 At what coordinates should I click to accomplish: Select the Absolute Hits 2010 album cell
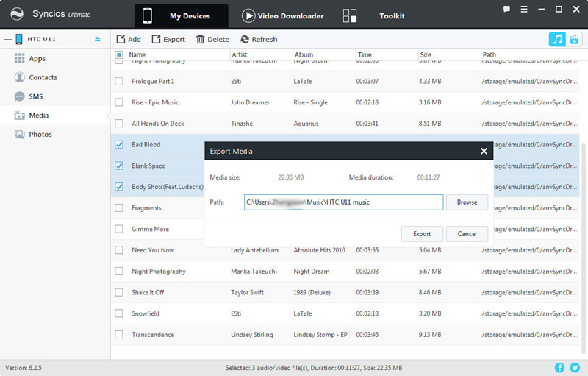coord(319,250)
